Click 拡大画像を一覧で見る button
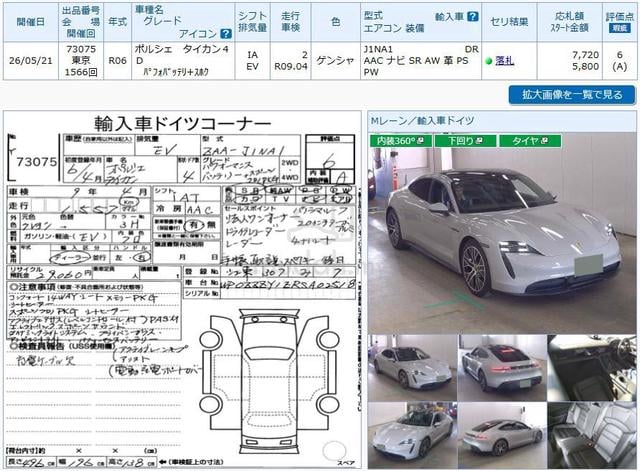 point(572,95)
